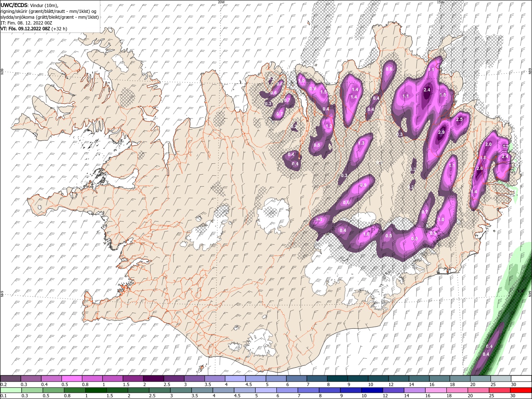Click the '12' label in the top legend row
The height and width of the screenshot is (399, 532).
click(x=391, y=384)
